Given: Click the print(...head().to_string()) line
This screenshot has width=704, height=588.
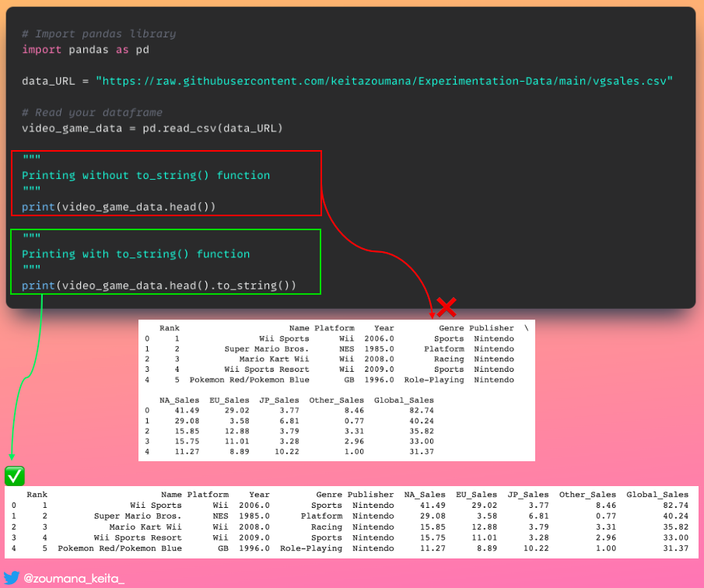Looking at the screenshot, I should 159,285.
